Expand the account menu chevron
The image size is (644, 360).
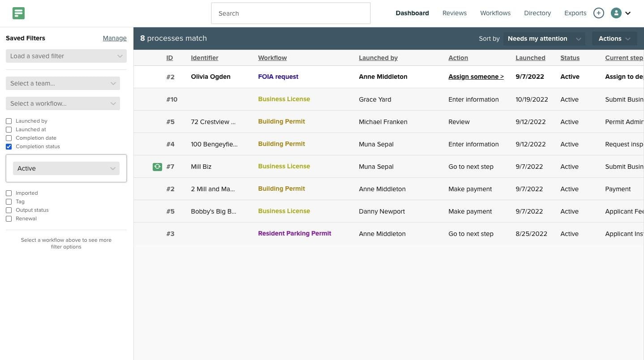click(x=628, y=13)
